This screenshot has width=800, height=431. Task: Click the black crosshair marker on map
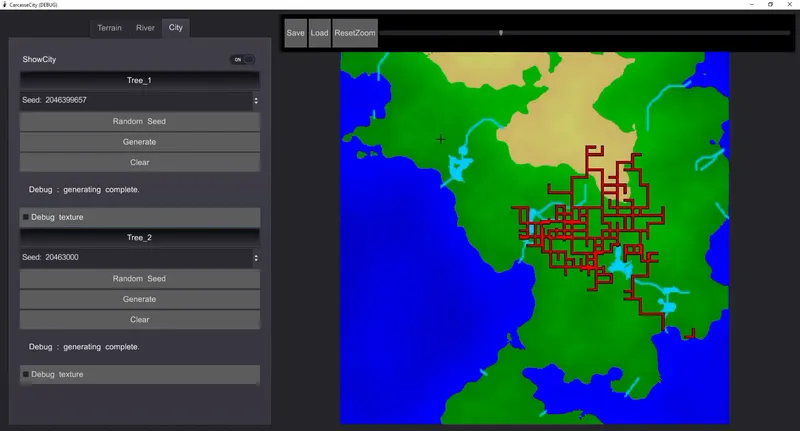pyautogui.click(x=441, y=139)
